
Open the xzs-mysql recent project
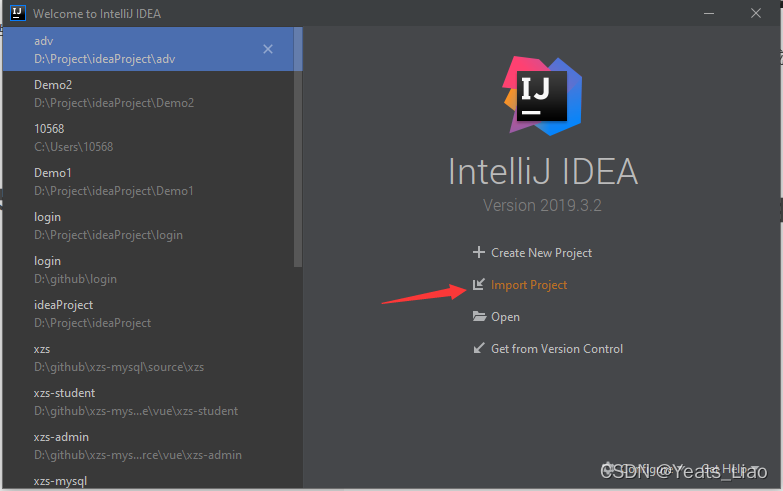(x=148, y=480)
